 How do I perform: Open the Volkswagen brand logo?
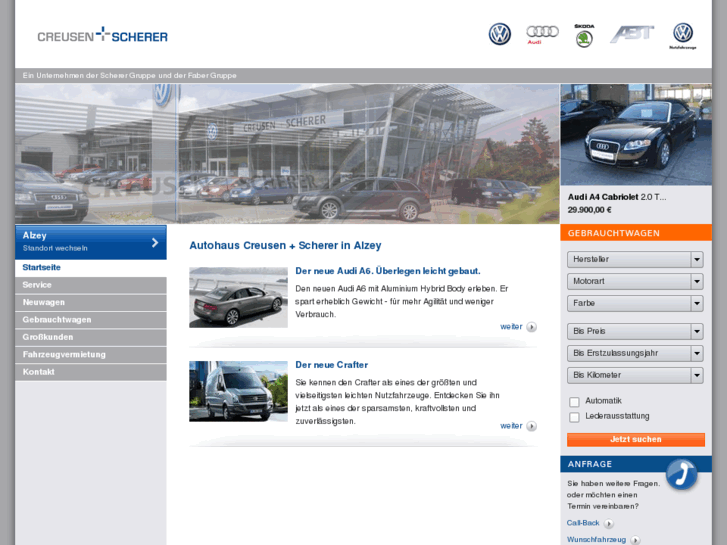click(500, 34)
